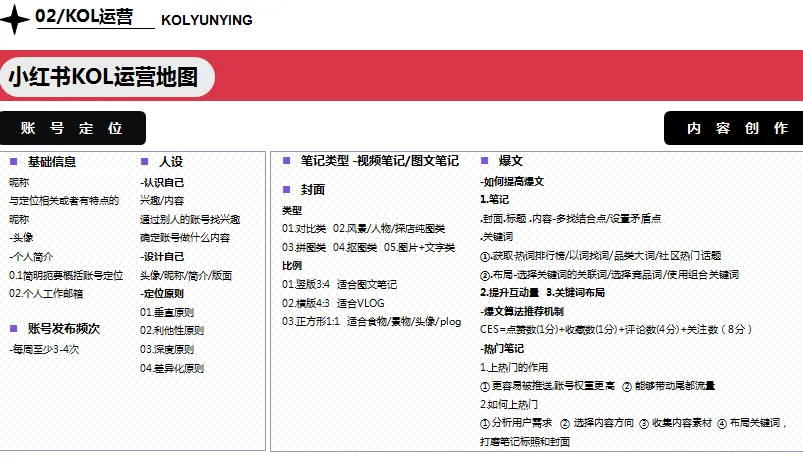Select the 账号定位 black section label
Screen dimensions: 803x458
point(72,128)
